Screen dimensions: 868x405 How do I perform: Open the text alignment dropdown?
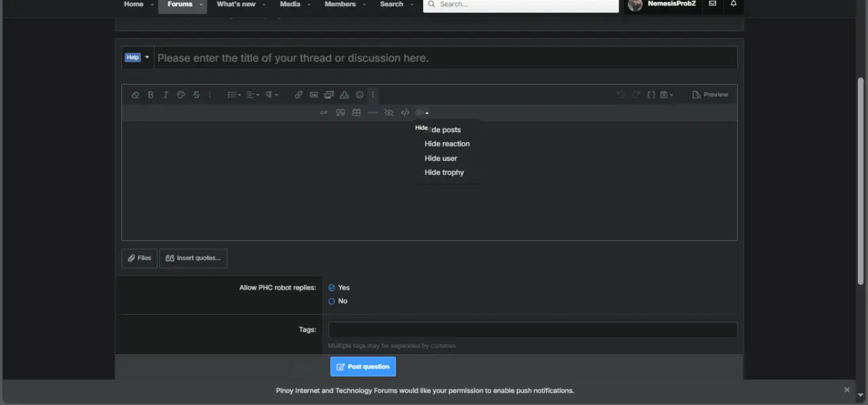253,95
